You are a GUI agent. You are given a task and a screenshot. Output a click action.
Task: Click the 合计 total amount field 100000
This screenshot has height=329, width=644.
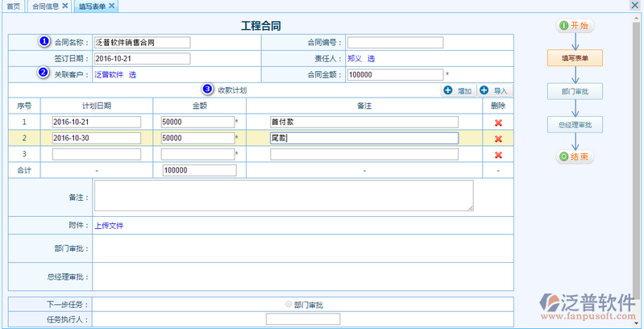pos(200,170)
